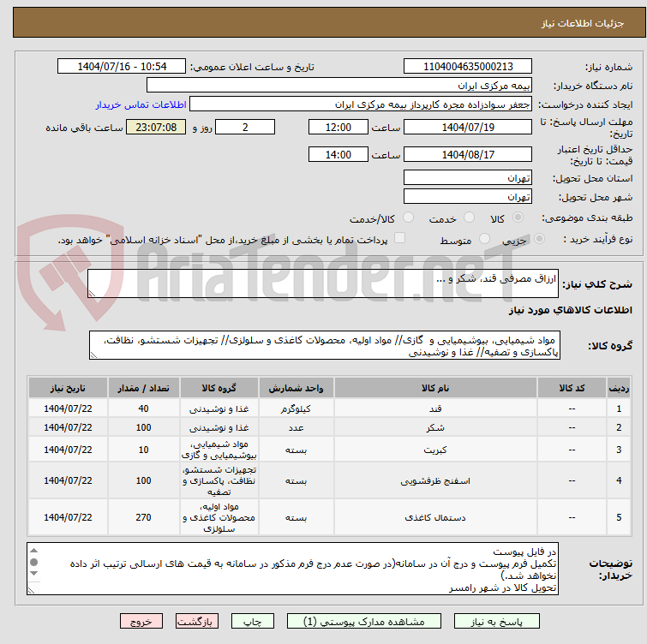This screenshot has width=647, height=644.
Task: Click the تعداد / مقدار column header
Action: [x=143, y=388]
